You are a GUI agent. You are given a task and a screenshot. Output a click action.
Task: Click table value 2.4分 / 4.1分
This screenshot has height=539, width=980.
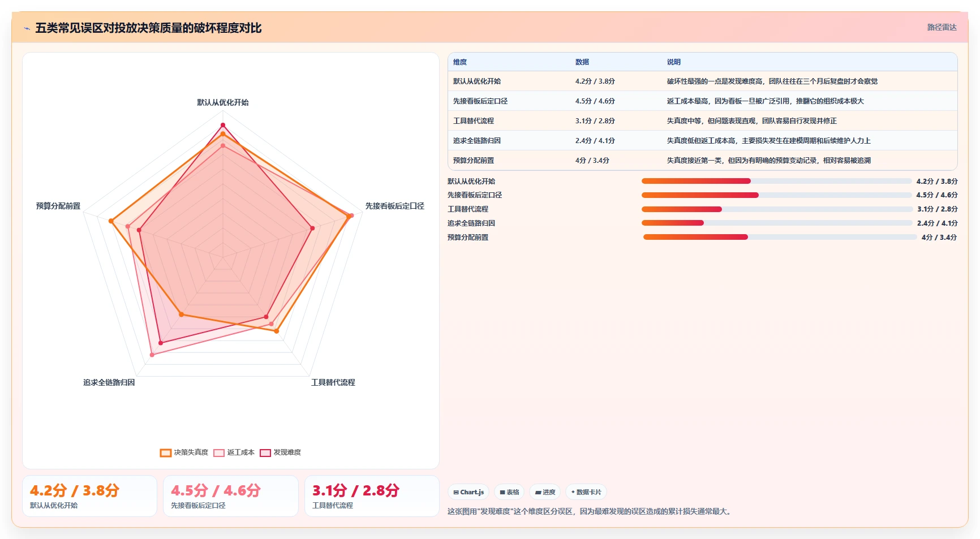(595, 141)
